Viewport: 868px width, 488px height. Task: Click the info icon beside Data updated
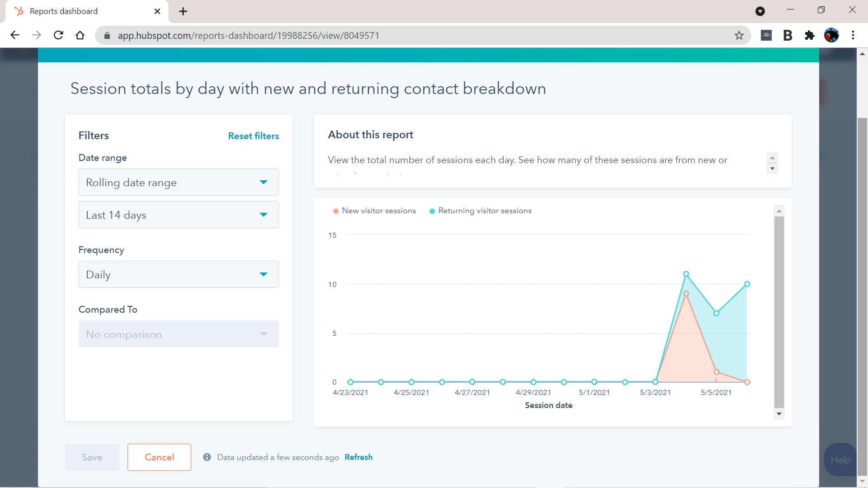[x=207, y=457]
